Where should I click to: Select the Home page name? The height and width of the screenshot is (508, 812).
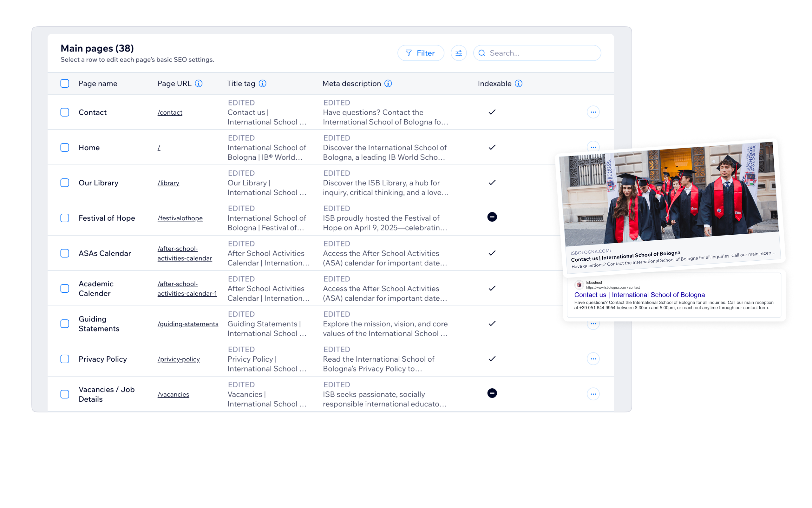pos(89,148)
